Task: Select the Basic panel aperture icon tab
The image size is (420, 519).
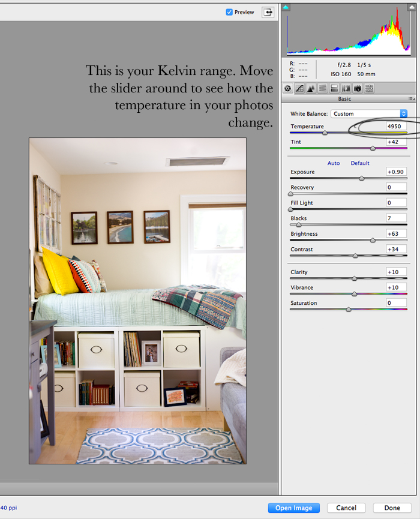Action: [288, 88]
